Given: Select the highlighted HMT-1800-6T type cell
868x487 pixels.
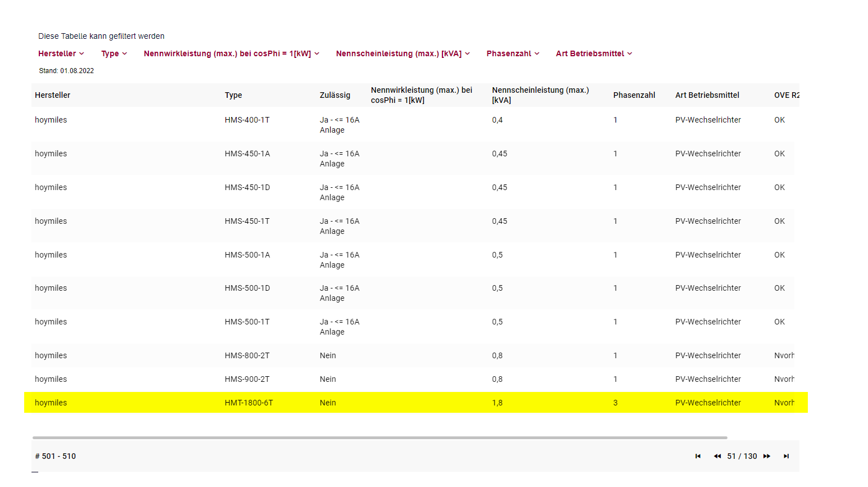Looking at the screenshot, I should click(x=248, y=403).
